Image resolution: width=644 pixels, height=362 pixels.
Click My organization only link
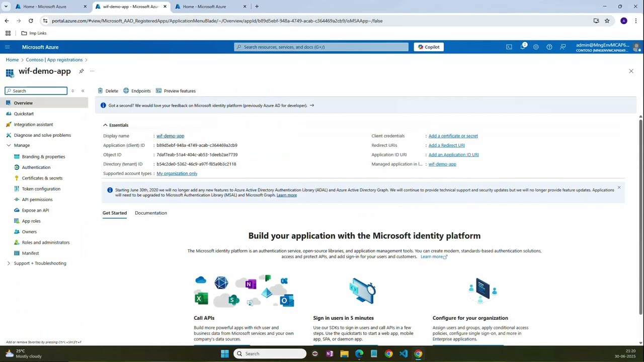pyautogui.click(x=177, y=173)
